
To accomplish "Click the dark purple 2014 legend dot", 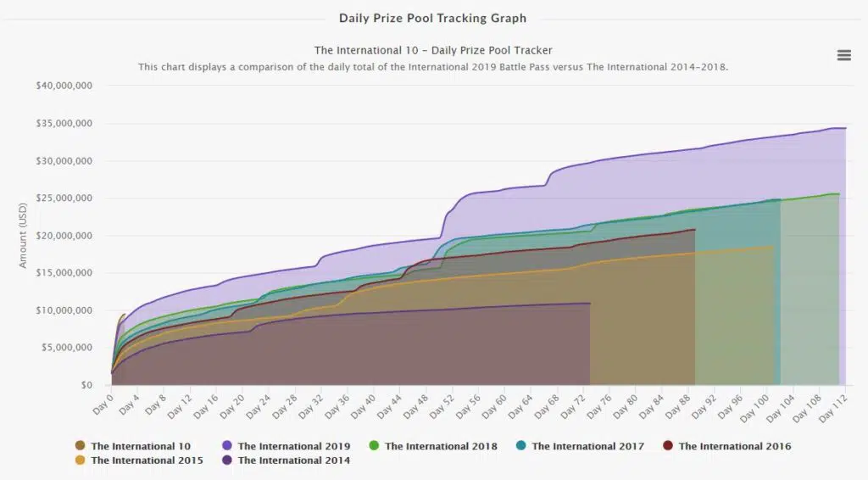I will coord(227,460).
